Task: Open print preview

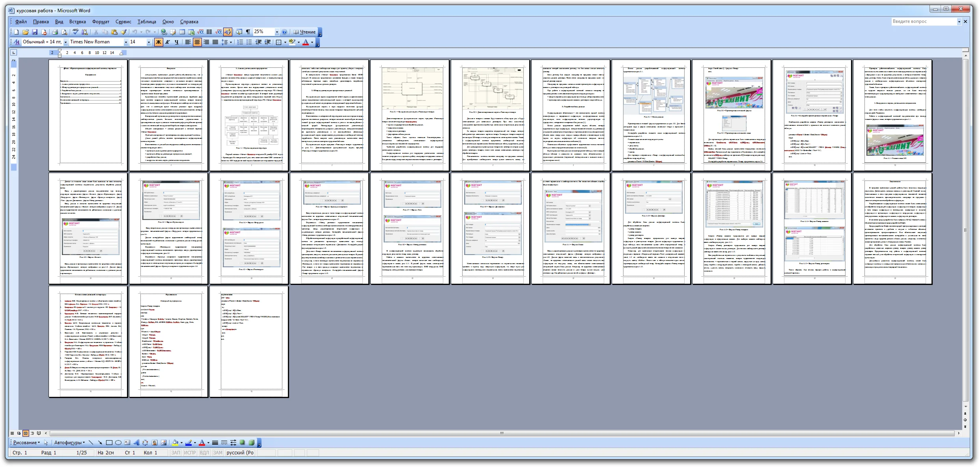Action: 64,32
